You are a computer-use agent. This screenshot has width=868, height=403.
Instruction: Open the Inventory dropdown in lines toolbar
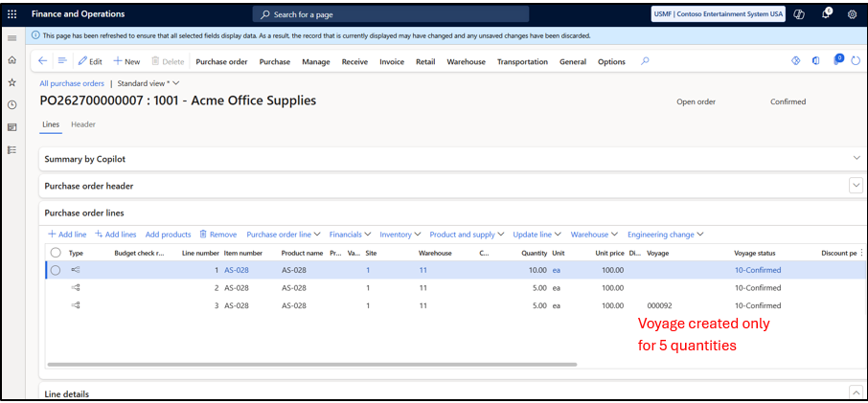(x=400, y=235)
